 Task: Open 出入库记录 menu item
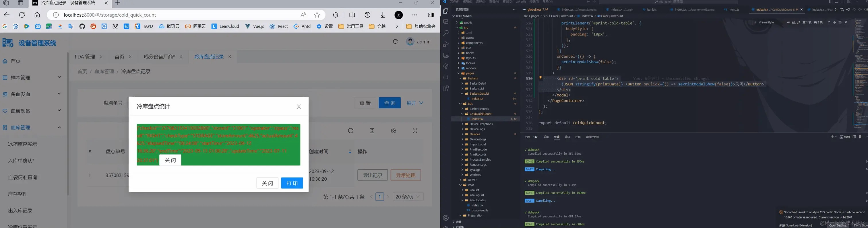pos(20,211)
